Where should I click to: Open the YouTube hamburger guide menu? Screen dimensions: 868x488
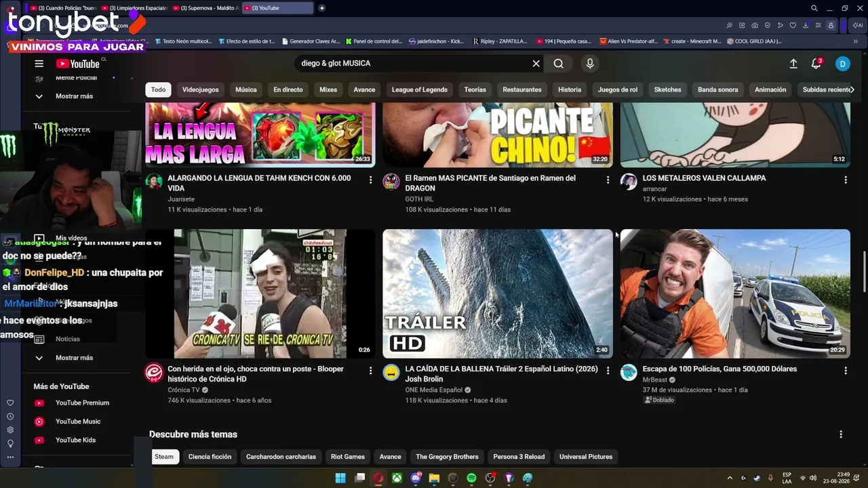coord(39,64)
